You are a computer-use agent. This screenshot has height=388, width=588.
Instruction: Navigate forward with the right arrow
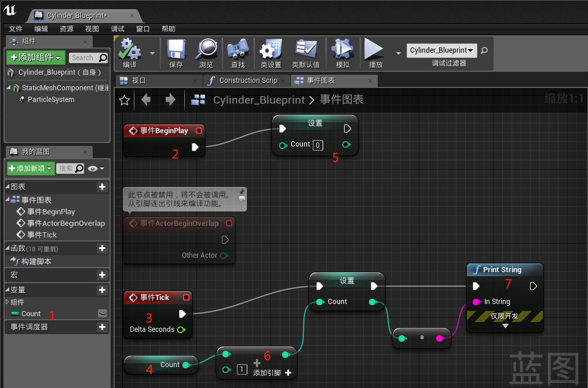(170, 100)
